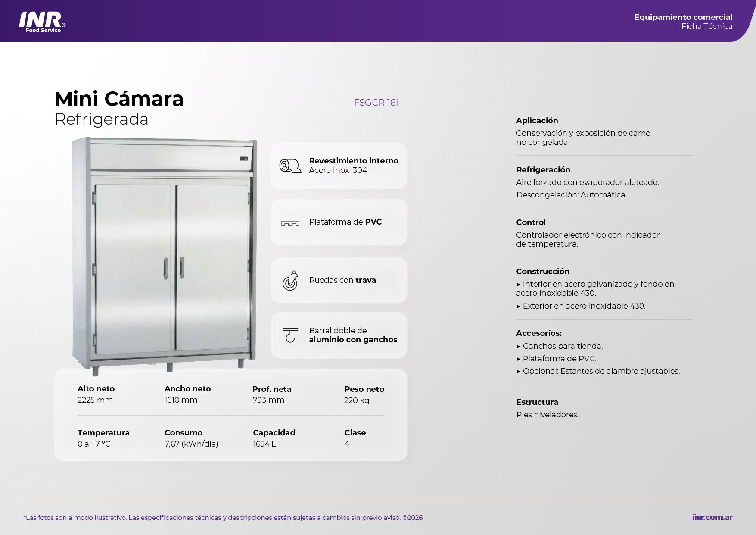Click the Equipamiento comercial header label

tap(683, 17)
